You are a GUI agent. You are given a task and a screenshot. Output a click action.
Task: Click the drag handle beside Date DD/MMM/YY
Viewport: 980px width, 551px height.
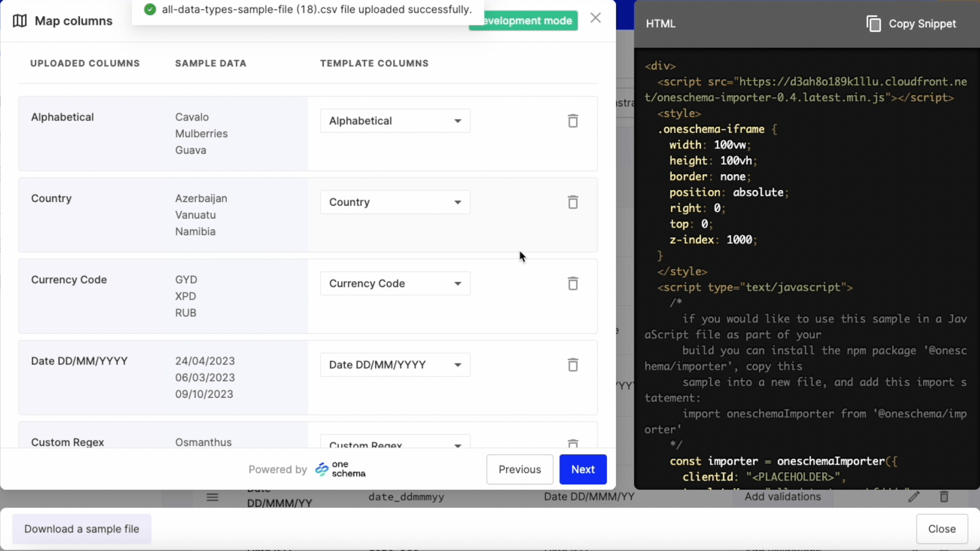[212, 497]
